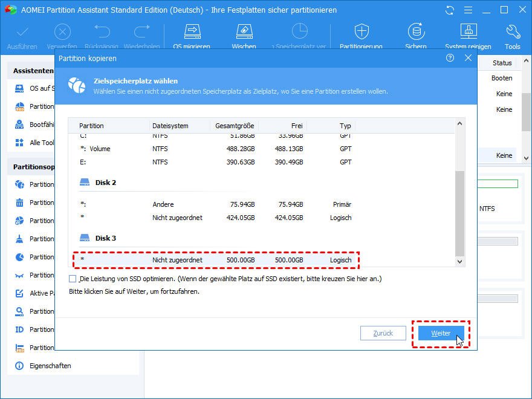Click main window scrollbar down arrow
Viewport: 532px width, 399px height.
coord(526,158)
